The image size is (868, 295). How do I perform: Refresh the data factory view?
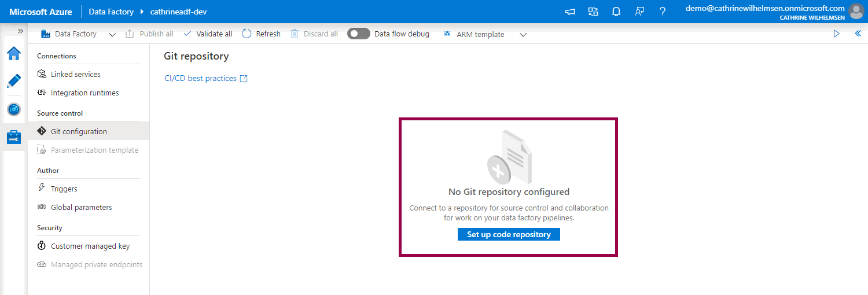coord(261,34)
